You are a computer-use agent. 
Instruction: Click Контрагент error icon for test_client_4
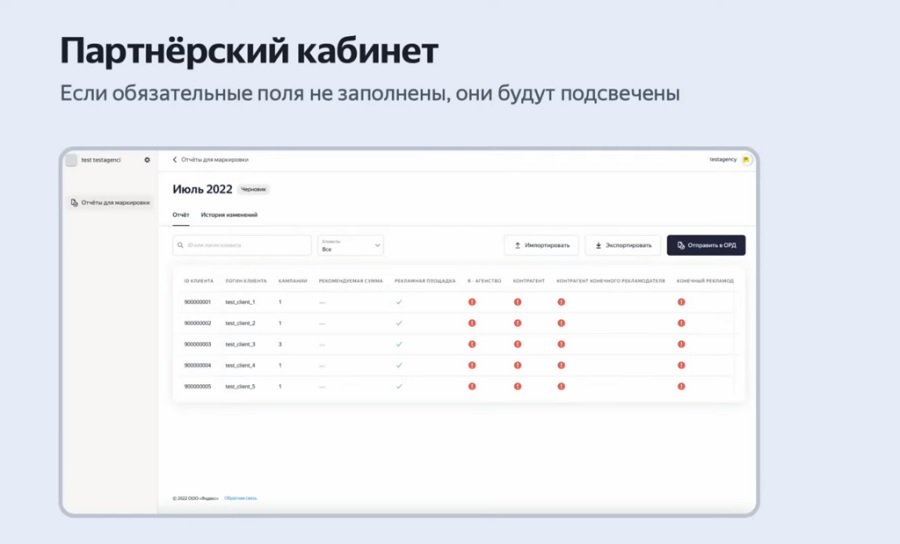coord(517,365)
